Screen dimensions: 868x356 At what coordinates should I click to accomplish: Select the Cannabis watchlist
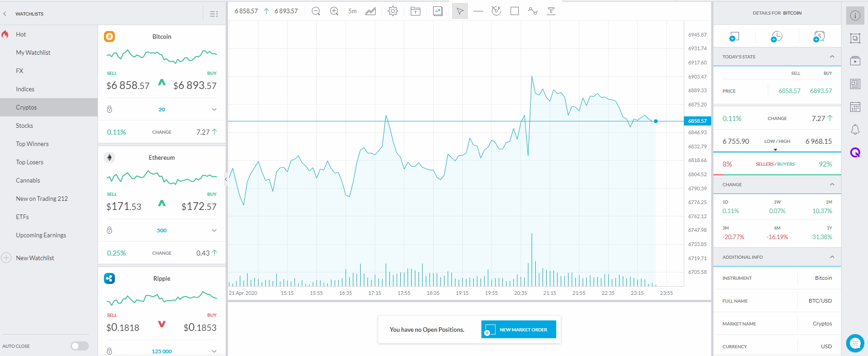(x=28, y=180)
